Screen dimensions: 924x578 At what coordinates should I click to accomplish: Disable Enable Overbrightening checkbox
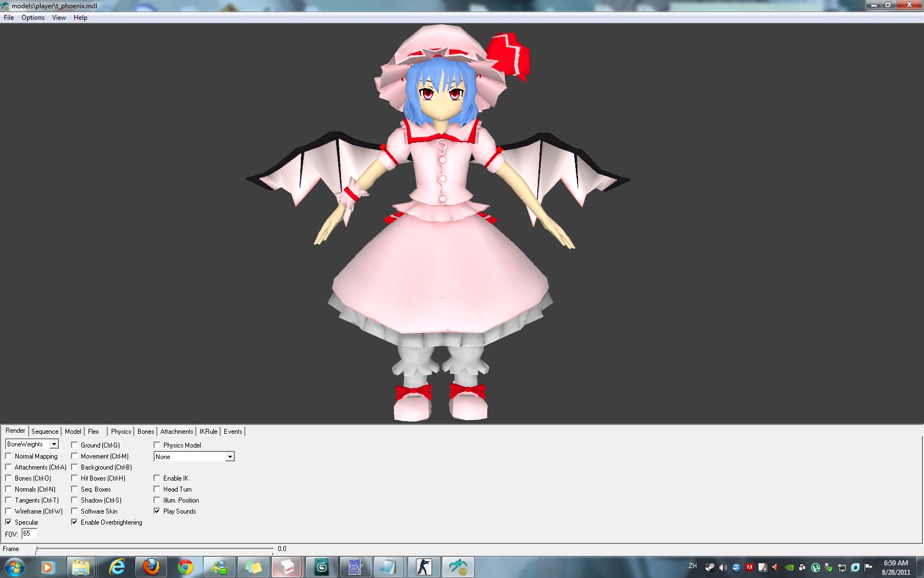click(x=74, y=522)
